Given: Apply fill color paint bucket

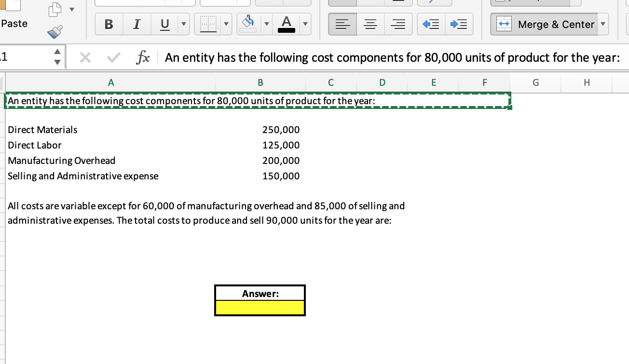Looking at the screenshot, I should click(248, 24).
